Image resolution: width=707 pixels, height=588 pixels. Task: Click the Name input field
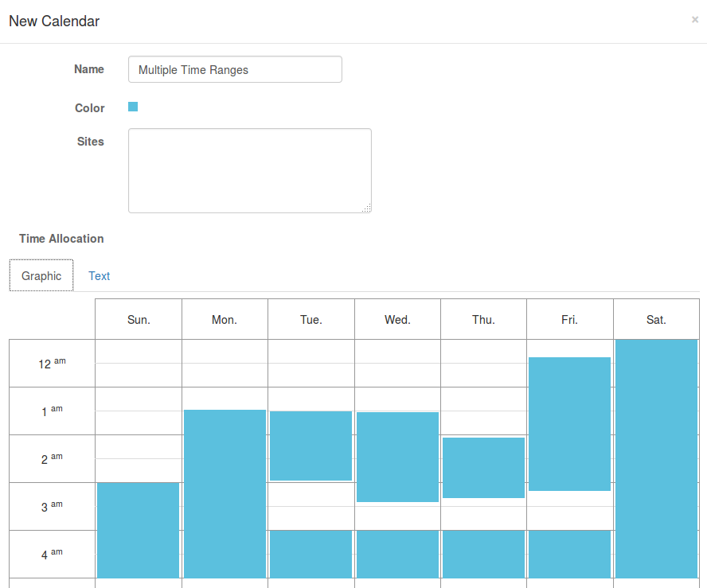[235, 69]
